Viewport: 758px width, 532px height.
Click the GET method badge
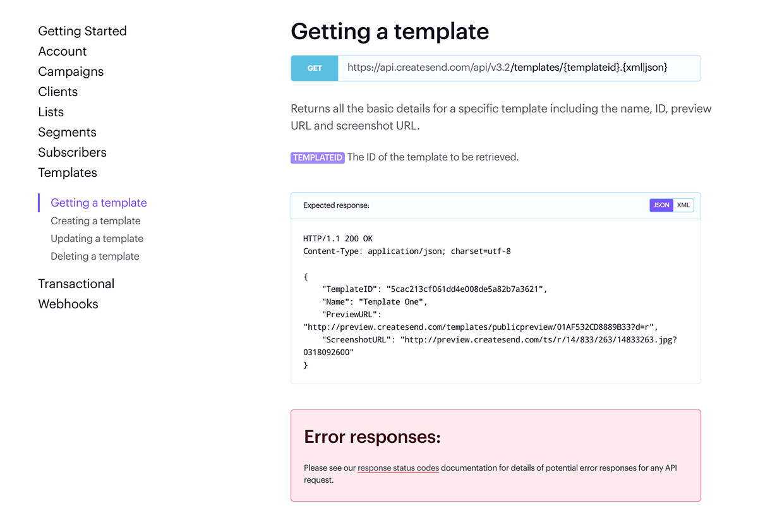coord(315,68)
